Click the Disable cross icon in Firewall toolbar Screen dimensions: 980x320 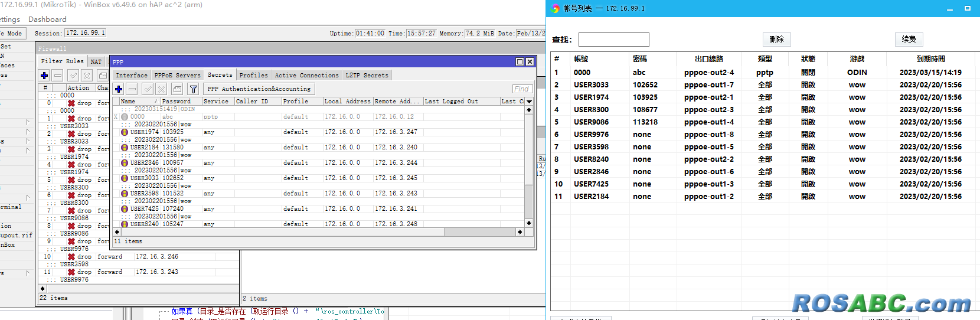click(x=87, y=76)
